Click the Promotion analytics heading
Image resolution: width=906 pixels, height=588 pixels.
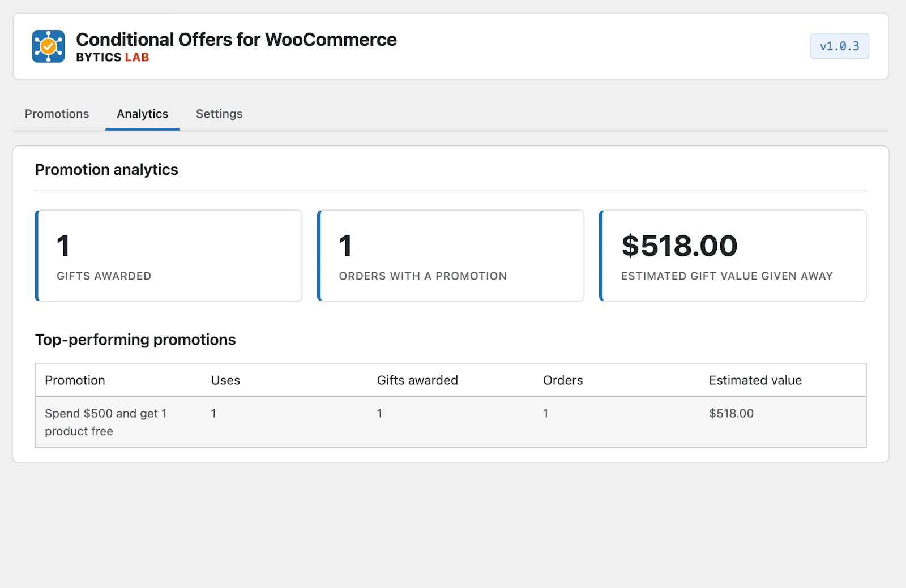[106, 170]
